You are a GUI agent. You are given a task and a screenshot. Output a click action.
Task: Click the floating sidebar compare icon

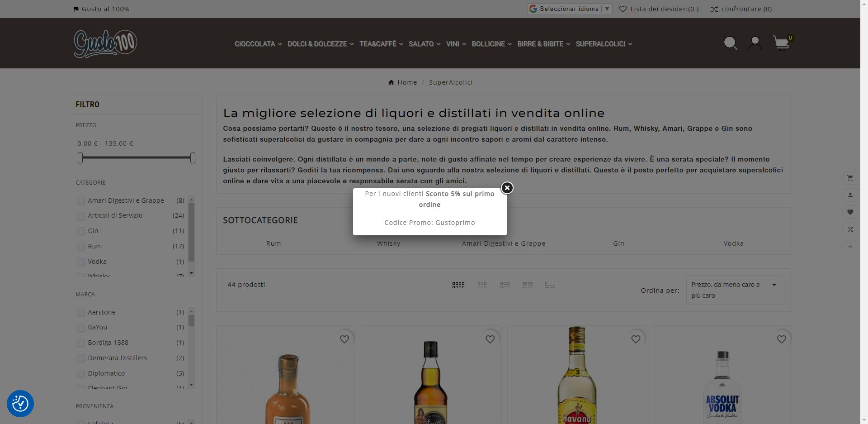click(850, 229)
